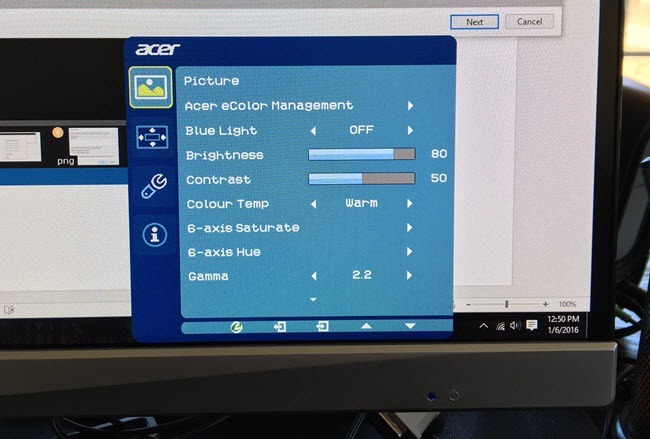Click the right arrow beside Blue Light OFF
Viewport: 650px width, 439px height.
[x=410, y=131]
